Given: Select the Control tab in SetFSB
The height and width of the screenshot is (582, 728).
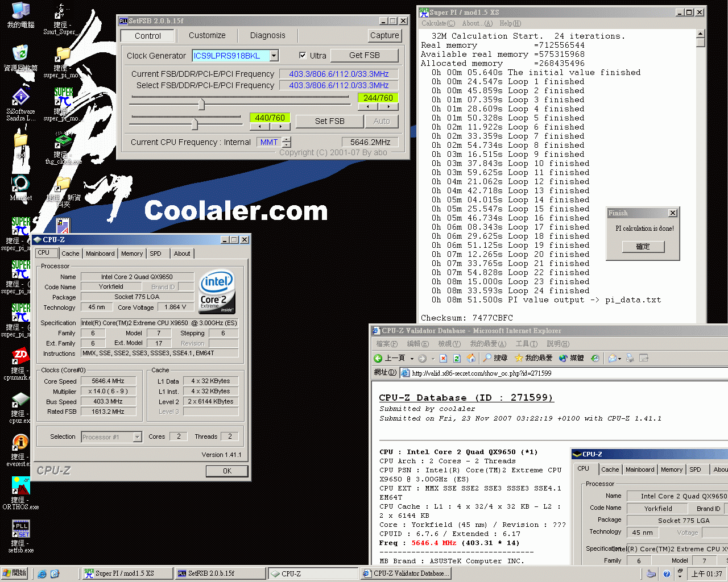Looking at the screenshot, I should point(148,36).
